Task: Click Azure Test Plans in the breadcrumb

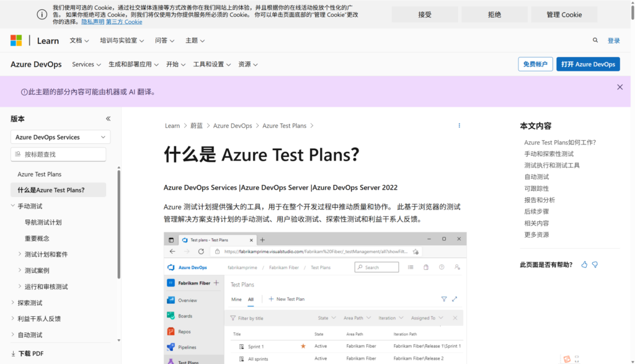Action: [284, 125]
